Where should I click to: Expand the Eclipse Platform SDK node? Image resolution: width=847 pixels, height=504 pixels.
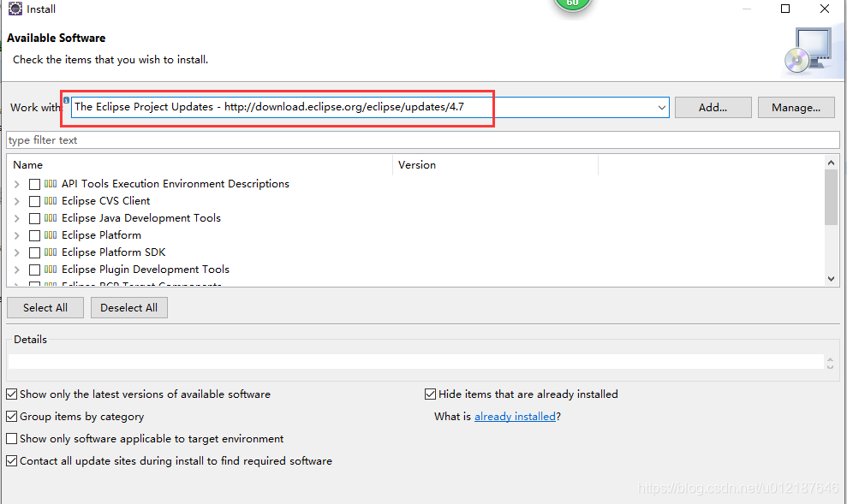pyautogui.click(x=17, y=252)
